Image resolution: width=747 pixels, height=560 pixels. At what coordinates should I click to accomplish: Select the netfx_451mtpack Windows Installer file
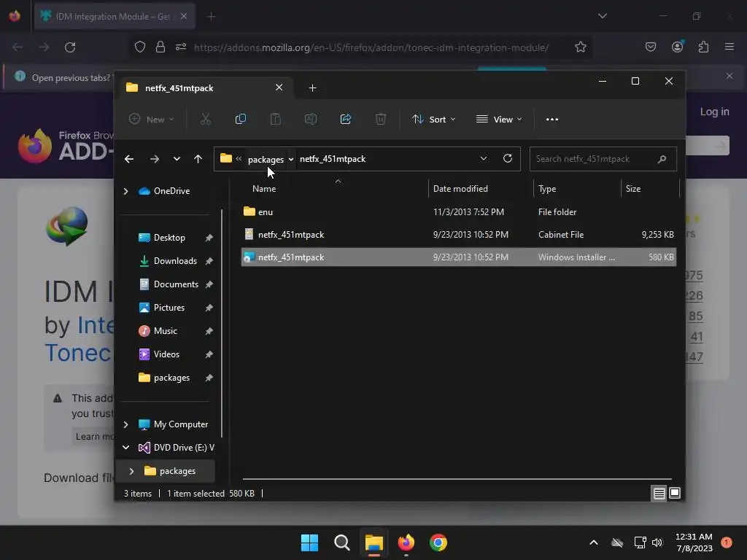[459, 257]
